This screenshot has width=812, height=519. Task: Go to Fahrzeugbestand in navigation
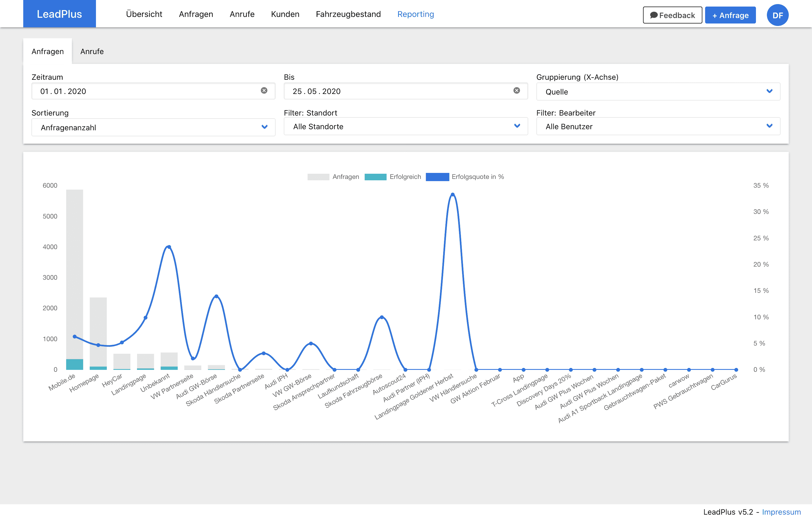pos(348,14)
